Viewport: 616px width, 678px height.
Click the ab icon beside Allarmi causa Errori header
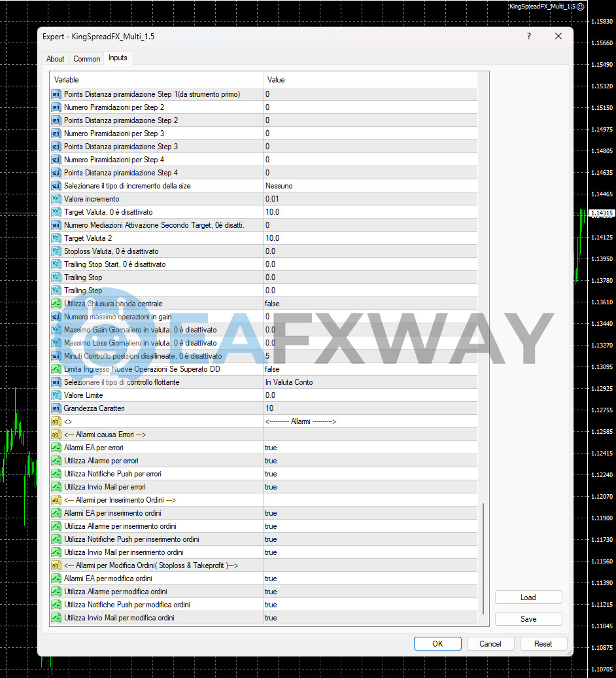tap(56, 434)
